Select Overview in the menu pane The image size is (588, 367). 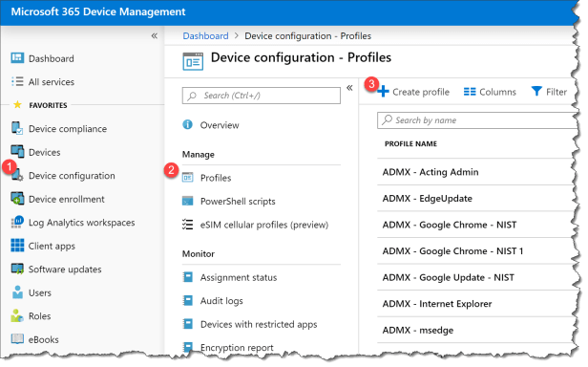[220, 125]
